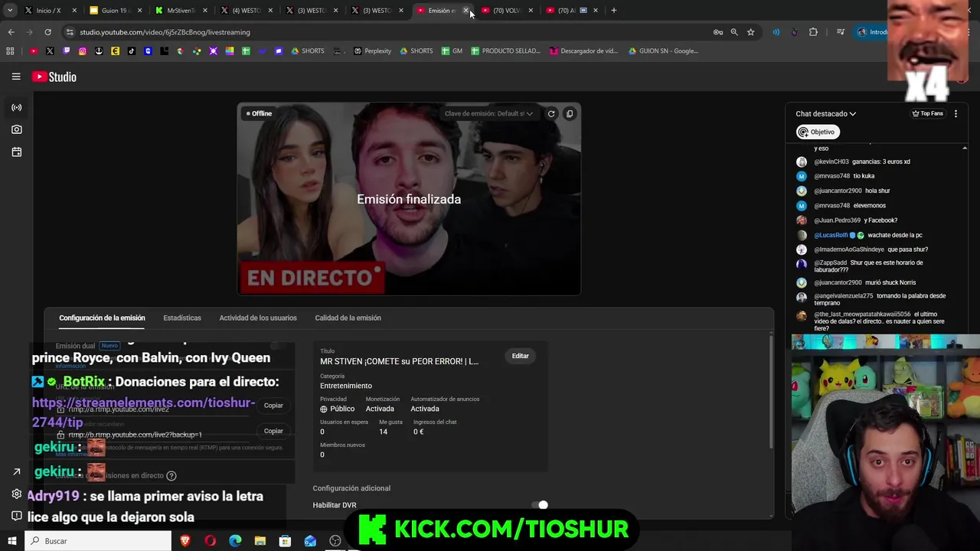Screen dimensions: 980x551
Task: Click the streamelements tip link
Action: coord(143,412)
